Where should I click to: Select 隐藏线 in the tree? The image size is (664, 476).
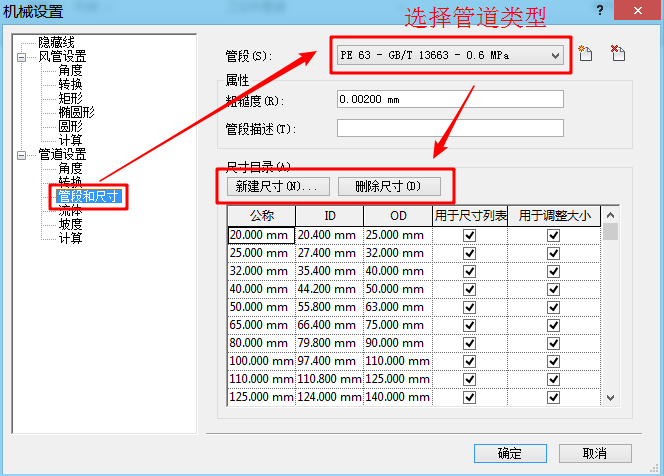tap(56, 42)
